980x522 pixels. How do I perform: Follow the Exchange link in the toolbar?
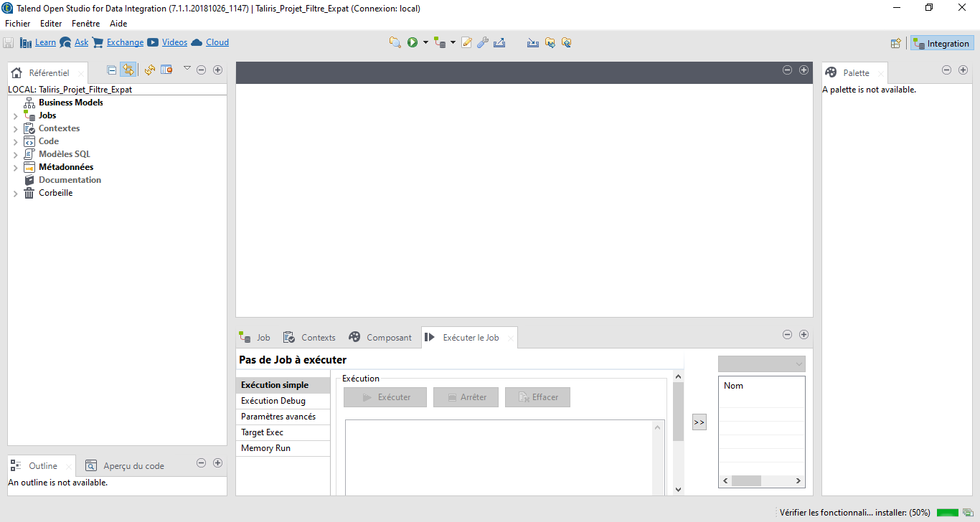[x=125, y=42]
